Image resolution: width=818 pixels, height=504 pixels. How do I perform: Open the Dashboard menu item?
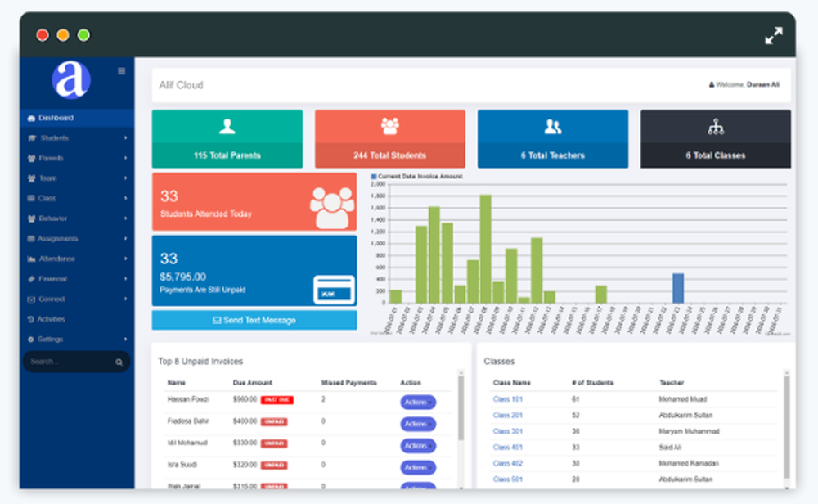pos(77,118)
